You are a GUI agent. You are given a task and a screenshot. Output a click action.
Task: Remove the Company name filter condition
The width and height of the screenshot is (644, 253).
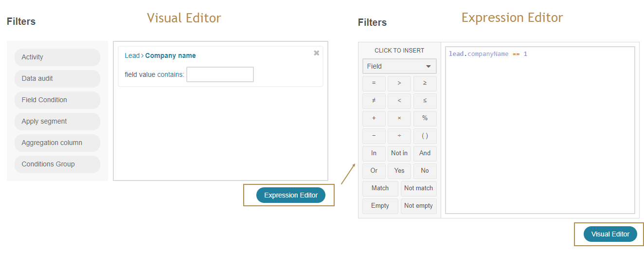pyautogui.click(x=317, y=53)
